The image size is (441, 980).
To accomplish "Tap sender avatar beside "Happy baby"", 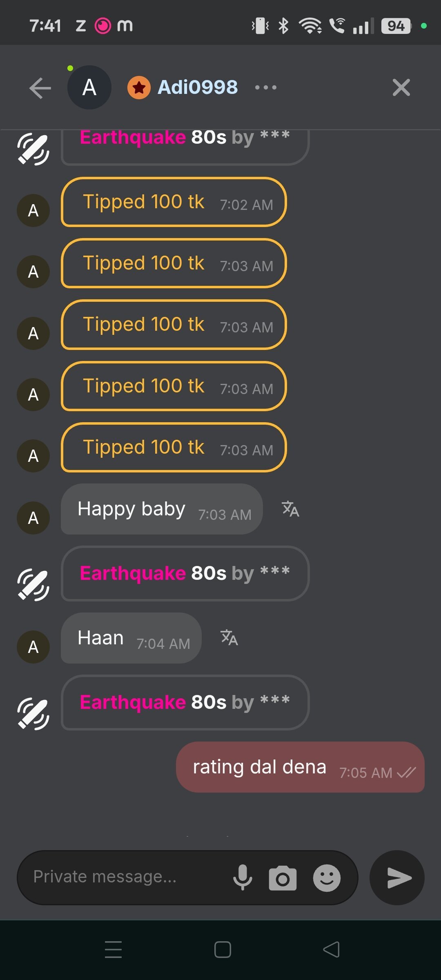I will click(33, 518).
